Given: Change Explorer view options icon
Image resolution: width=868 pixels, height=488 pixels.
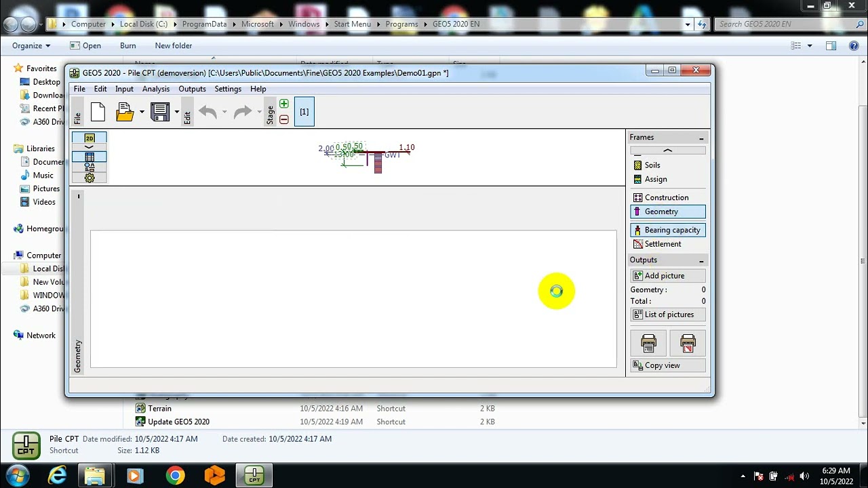Looking at the screenshot, I should tap(797, 45).
